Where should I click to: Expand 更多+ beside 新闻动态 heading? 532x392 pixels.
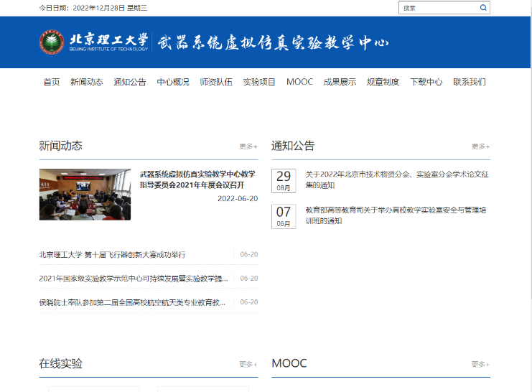[248, 146]
